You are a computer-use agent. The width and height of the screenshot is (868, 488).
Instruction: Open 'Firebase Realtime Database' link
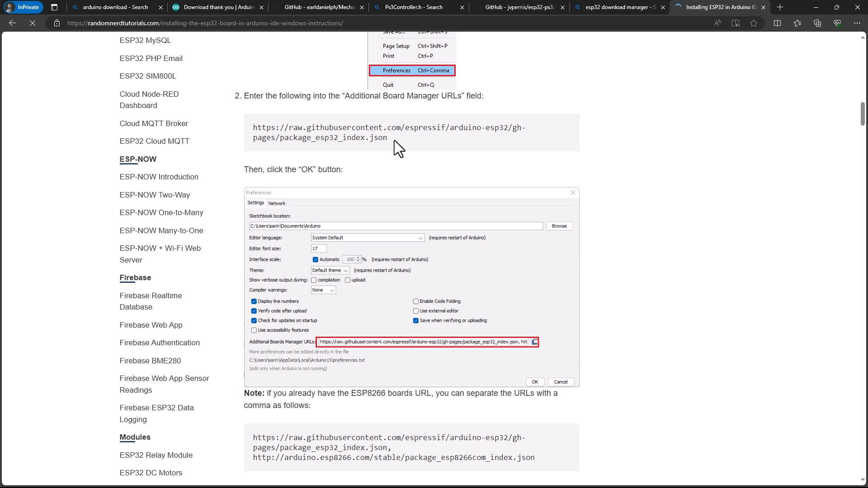(151, 301)
